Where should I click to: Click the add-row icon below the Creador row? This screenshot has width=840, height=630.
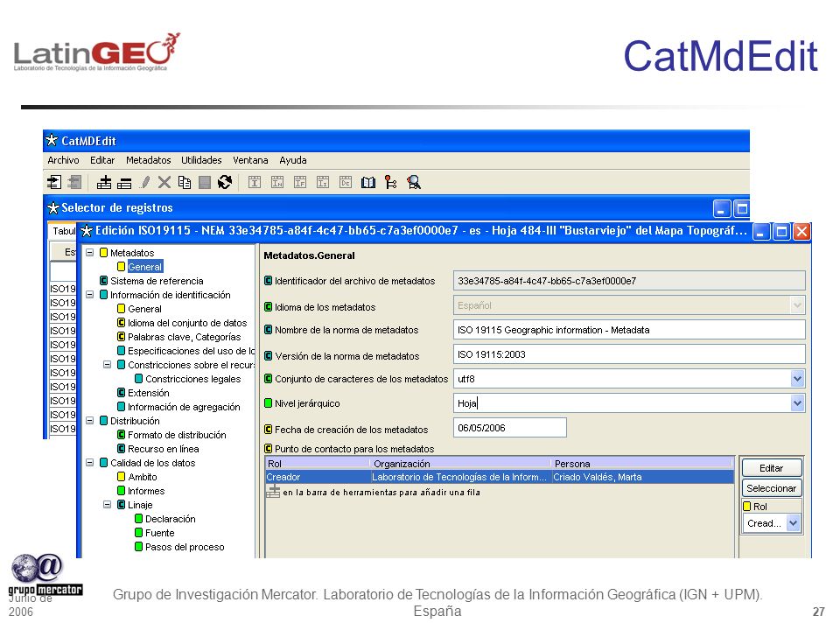(273, 491)
